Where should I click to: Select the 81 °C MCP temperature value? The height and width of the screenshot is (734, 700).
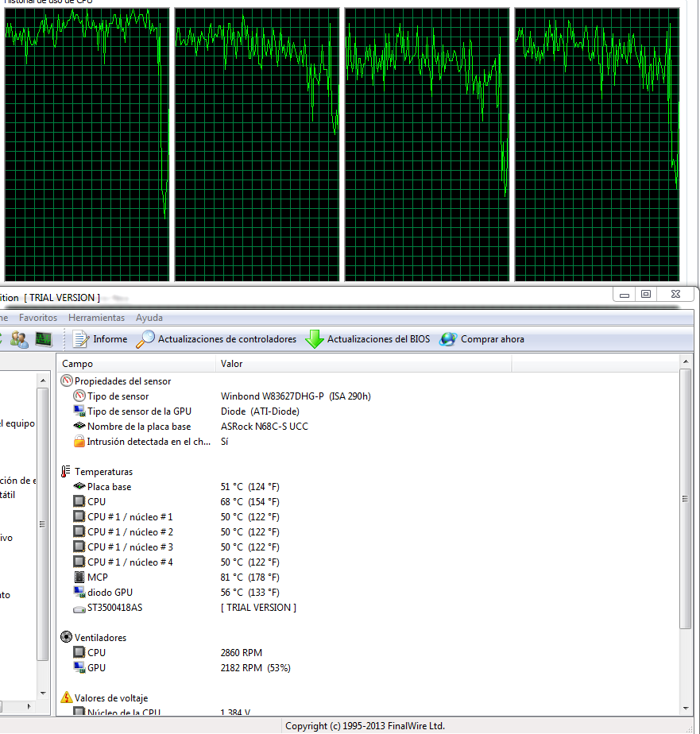coord(249,578)
